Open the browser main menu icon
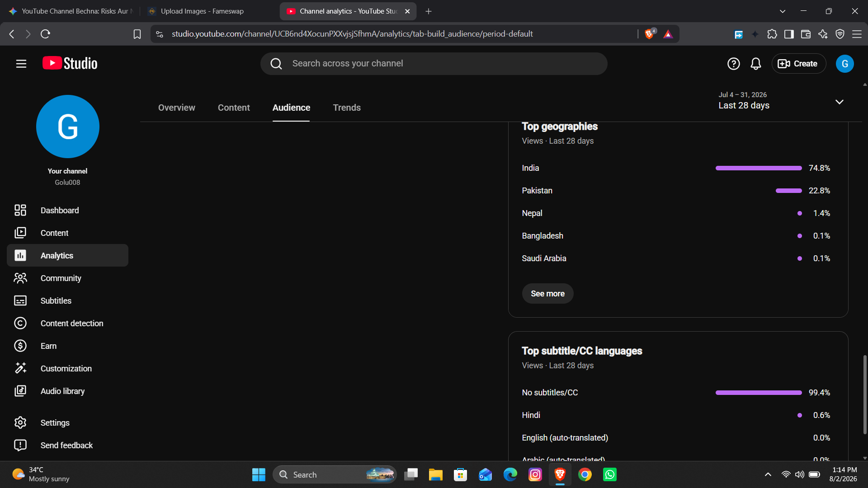868x488 pixels. click(857, 34)
